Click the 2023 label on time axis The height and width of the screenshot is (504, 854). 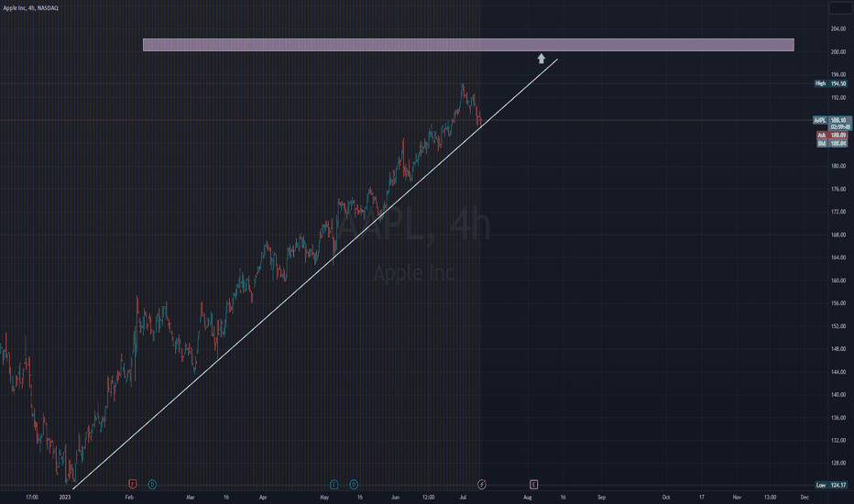pos(65,497)
